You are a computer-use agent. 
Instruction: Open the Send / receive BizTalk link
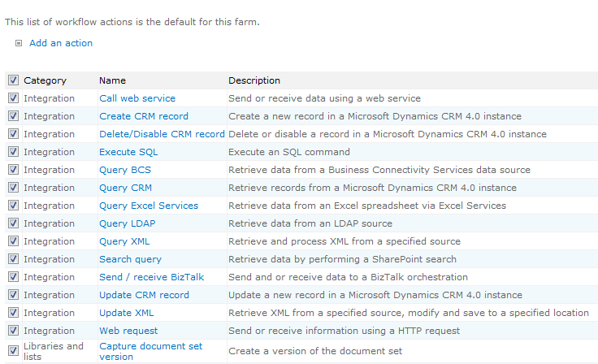click(x=152, y=277)
